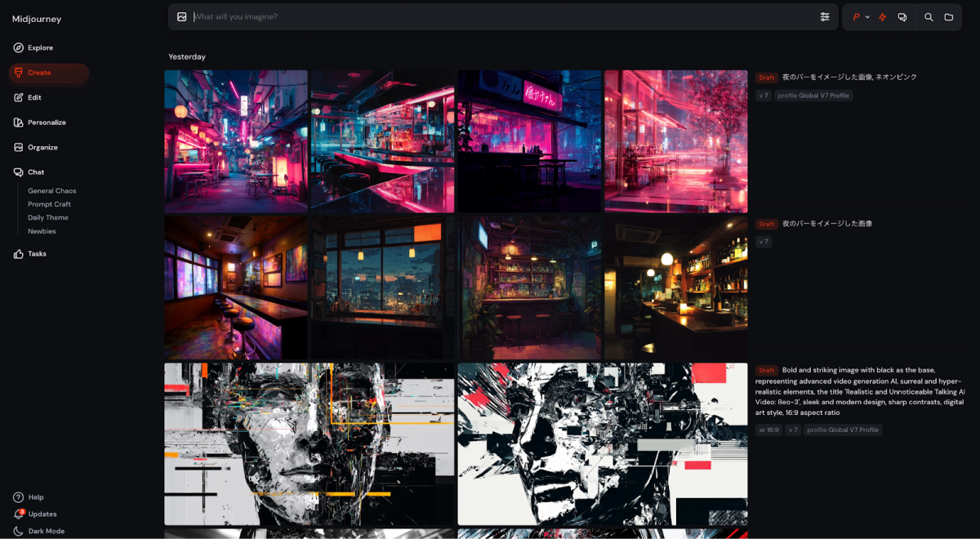Viewport: 980px width, 539px height.
Task: Toggle Dark Mode in the sidebar
Action: click(46, 531)
